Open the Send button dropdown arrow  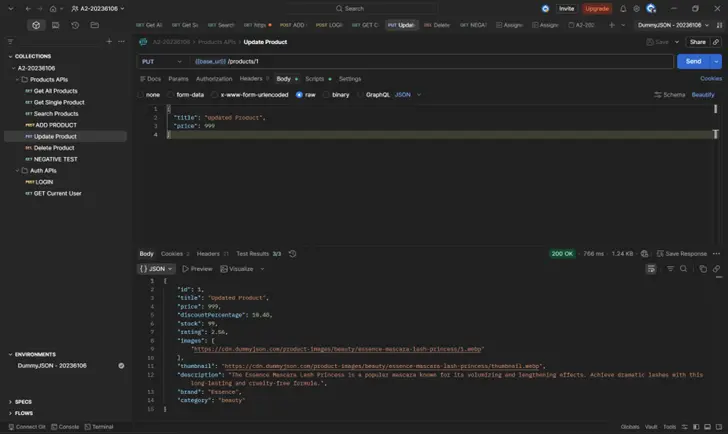point(716,61)
